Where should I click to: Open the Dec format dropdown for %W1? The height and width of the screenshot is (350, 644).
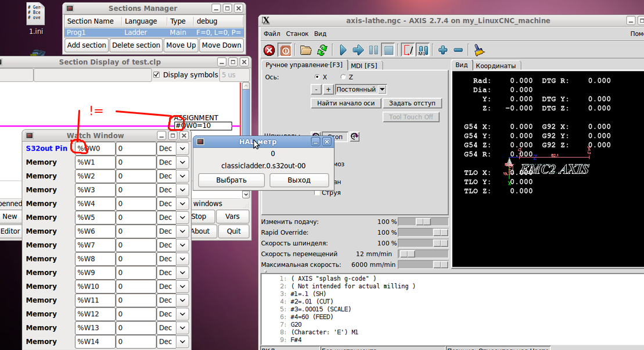pyautogui.click(x=182, y=162)
